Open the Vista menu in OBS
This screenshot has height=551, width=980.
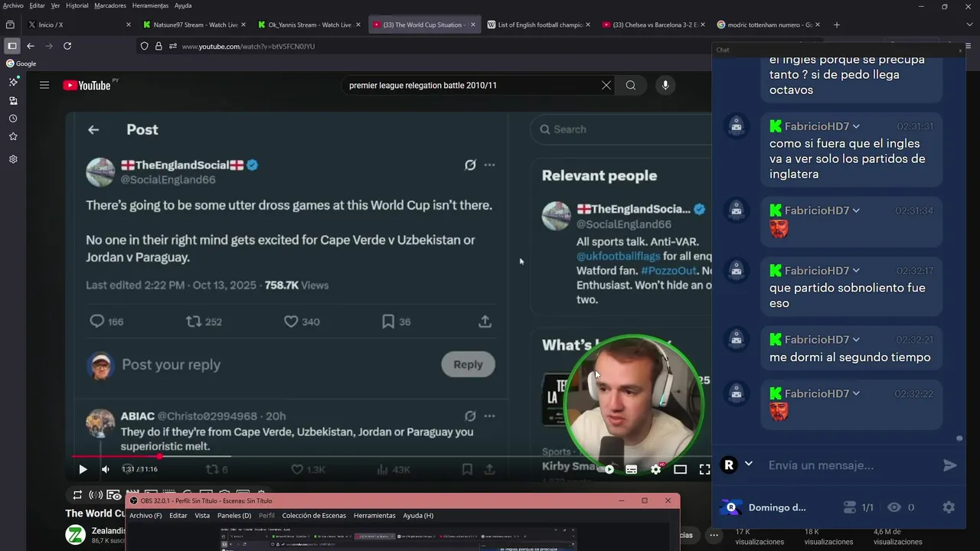coord(202,516)
